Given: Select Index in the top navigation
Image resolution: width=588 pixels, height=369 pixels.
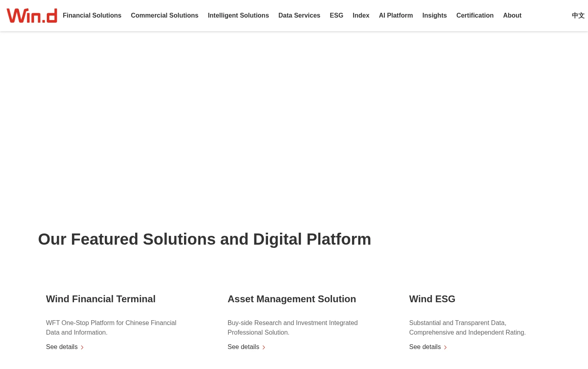Looking at the screenshot, I should (361, 15).
